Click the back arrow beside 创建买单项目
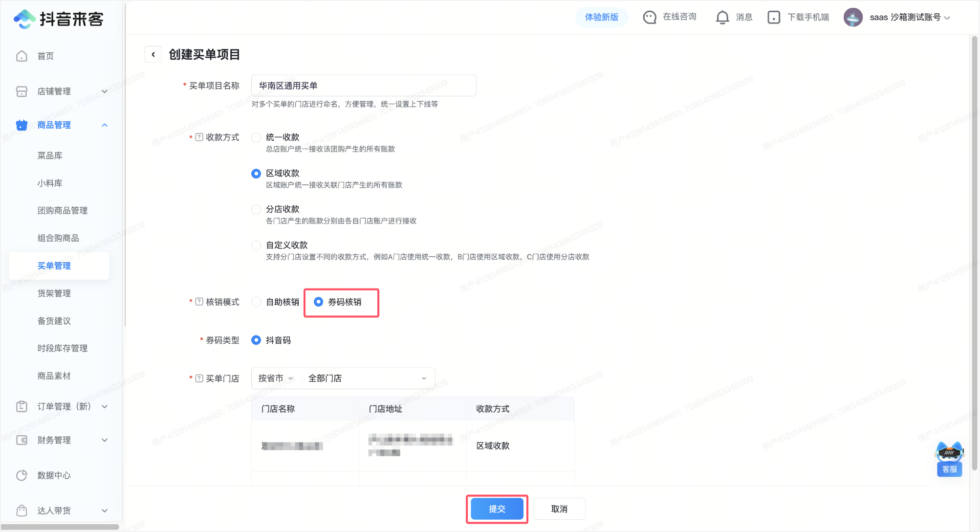Screen dimensions: 980x532 click(x=153, y=54)
